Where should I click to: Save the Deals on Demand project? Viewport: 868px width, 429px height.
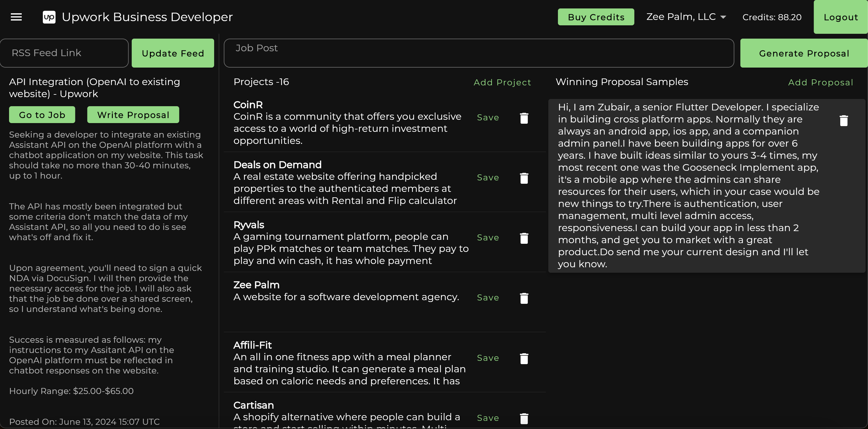tap(488, 178)
